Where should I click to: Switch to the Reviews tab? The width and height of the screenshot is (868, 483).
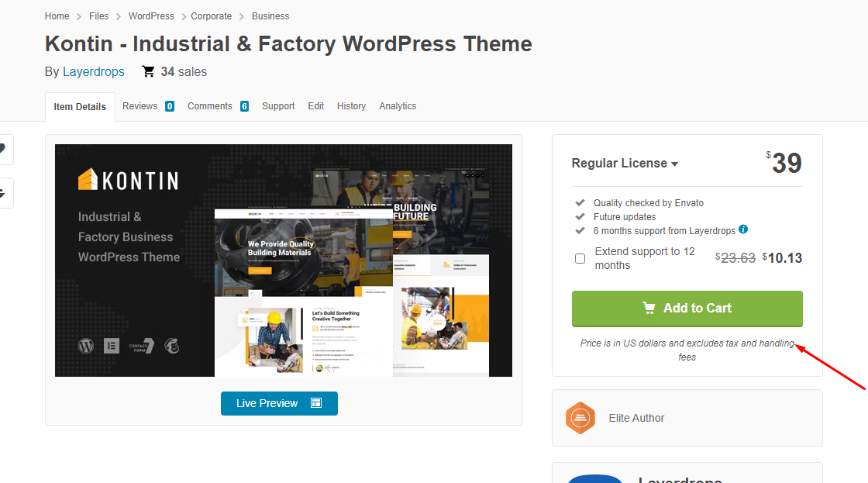click(x=140, y=106)
